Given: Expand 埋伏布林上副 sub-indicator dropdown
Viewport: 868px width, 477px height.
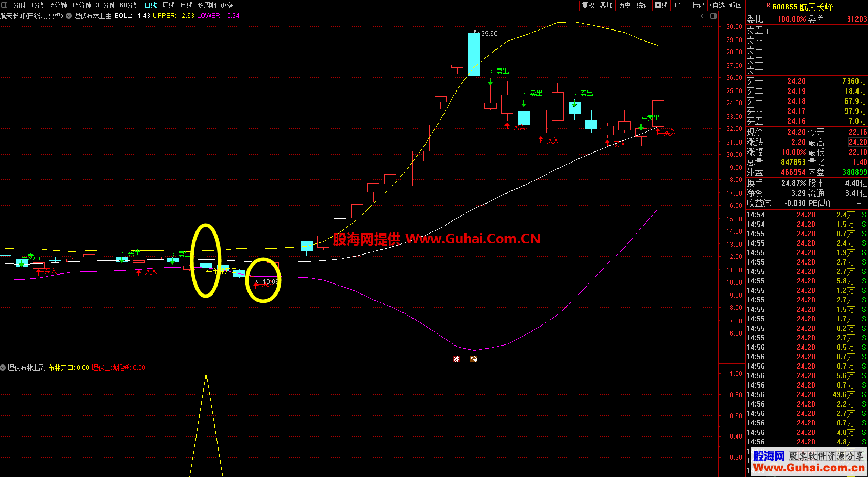Looking at the screenshot, I should click(x=3, y=368).
